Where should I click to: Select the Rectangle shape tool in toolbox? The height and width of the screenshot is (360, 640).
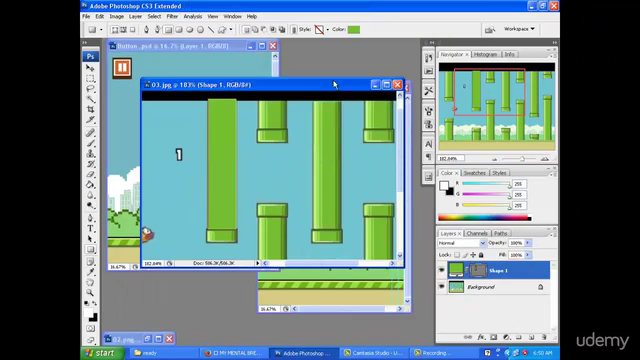[x=90, y=249]
